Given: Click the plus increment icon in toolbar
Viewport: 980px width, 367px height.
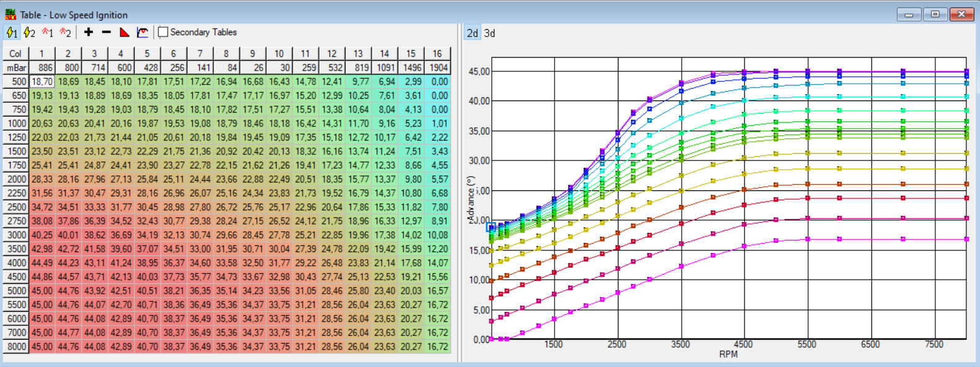Looking at the screenshot, I should tap(88, 32).
